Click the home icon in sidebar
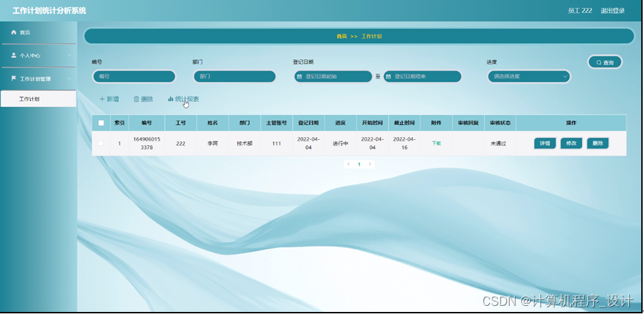The height and width of the screenshot is (314, 644). coord(14,32)
